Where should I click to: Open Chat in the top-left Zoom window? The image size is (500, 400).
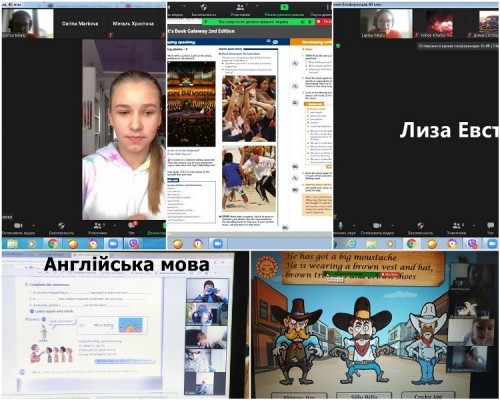click(x=132, y=228)
